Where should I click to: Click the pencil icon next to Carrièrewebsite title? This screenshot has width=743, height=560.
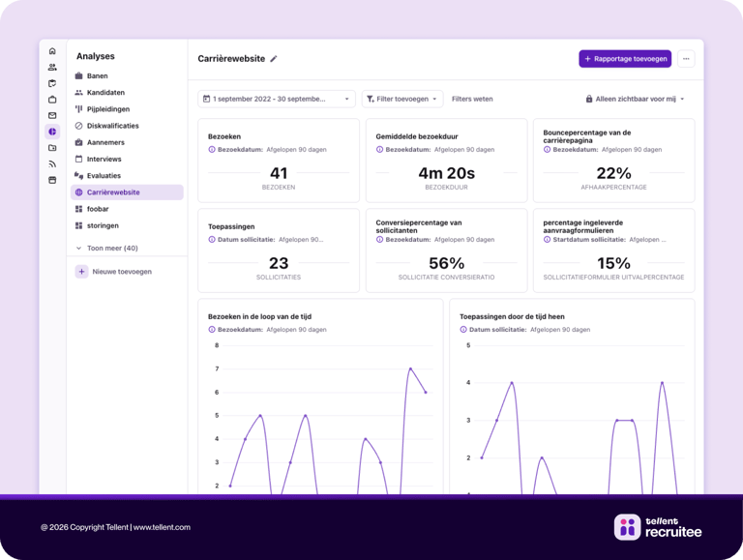coord(274,59)
